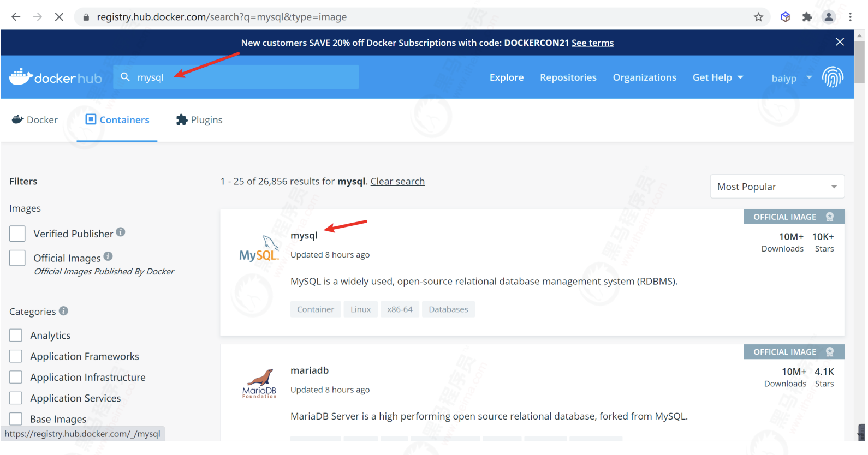
Task: Go back to the previous page
Action: click(16, 17)
